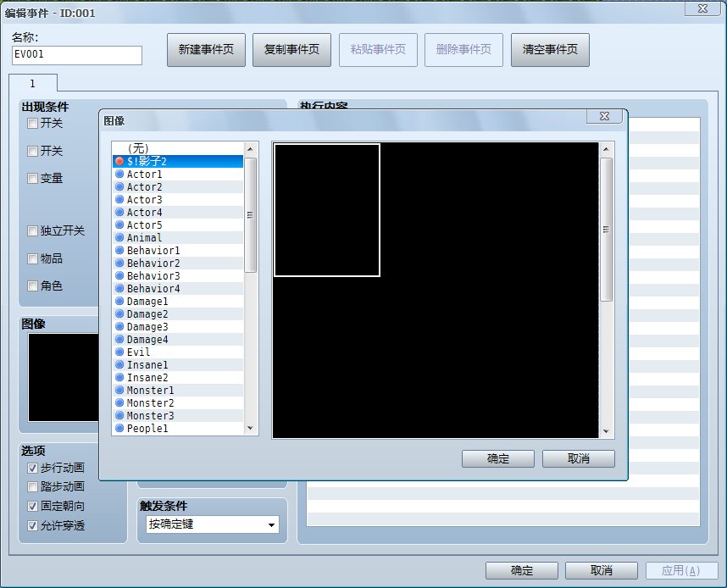Click 复制事件页 button
This screenshot has width=727, height=588.
click(x=291, y=50)
